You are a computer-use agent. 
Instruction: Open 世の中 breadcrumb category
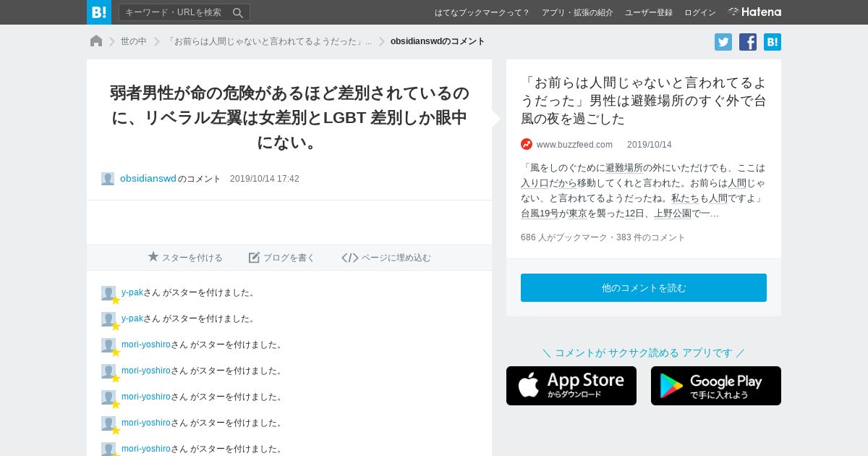[x=134, y=41]
